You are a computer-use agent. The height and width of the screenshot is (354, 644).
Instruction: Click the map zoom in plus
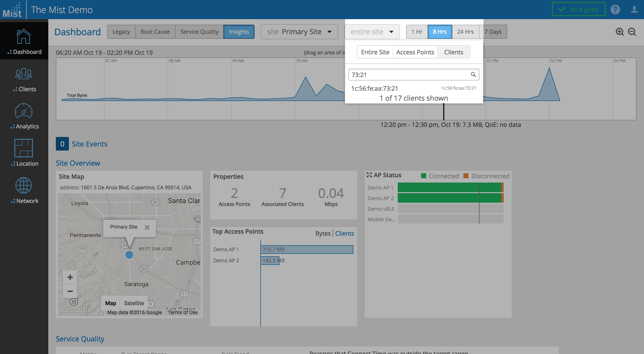point(70,277)
